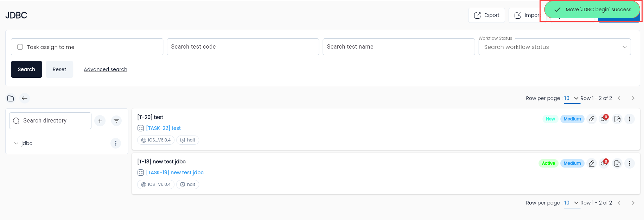Click the Reset button
Viewport: 644px width, 220px height.
(59, 69)
